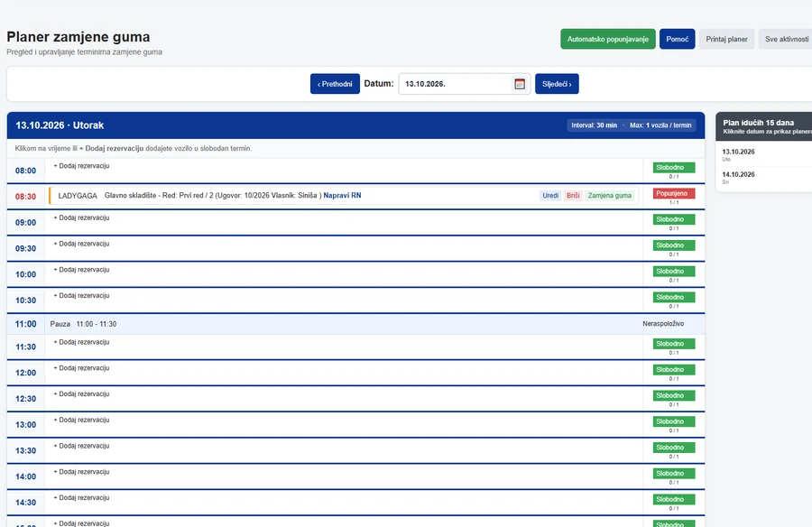Open the Pomoć help button
The image size is (812, 527).
(678, 40)
